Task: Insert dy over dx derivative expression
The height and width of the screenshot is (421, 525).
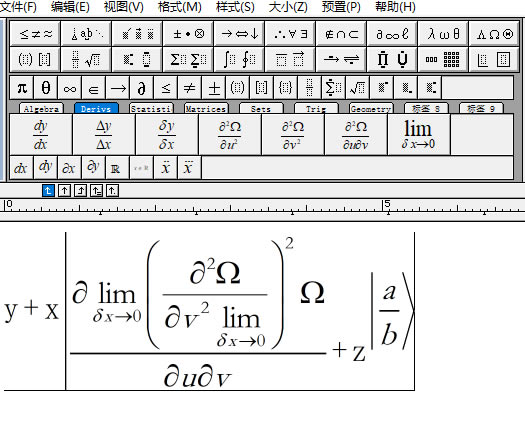Action: pos(41,135)
